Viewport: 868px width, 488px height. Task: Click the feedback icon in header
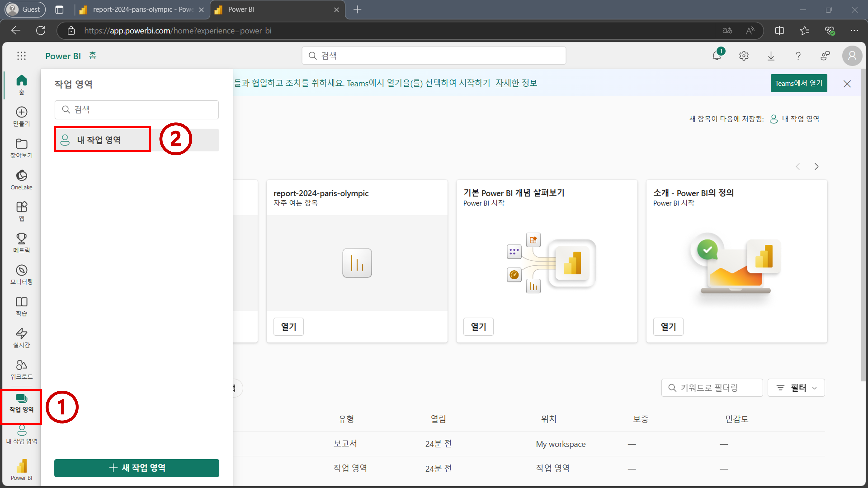point(825,56)
